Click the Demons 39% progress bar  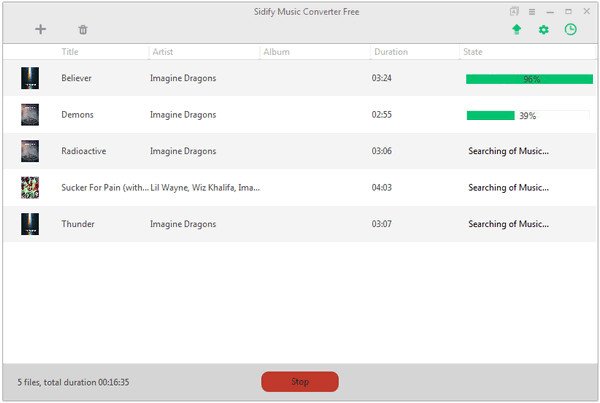pyautogui.click(x=528, y=115)
